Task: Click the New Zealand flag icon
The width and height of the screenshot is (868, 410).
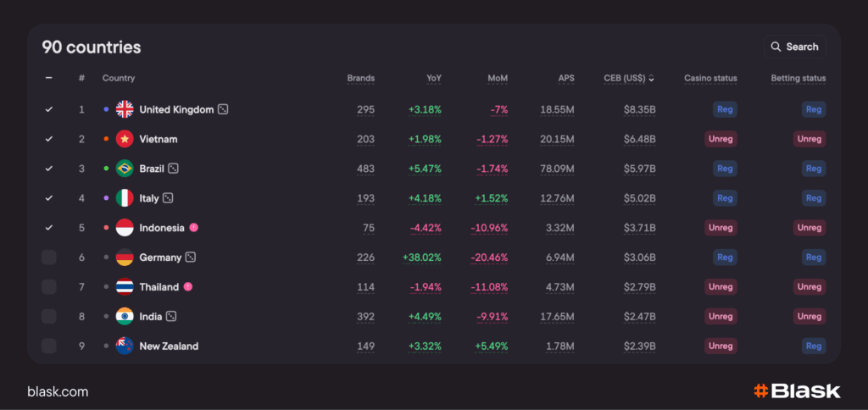Action: tap(125, 346)
